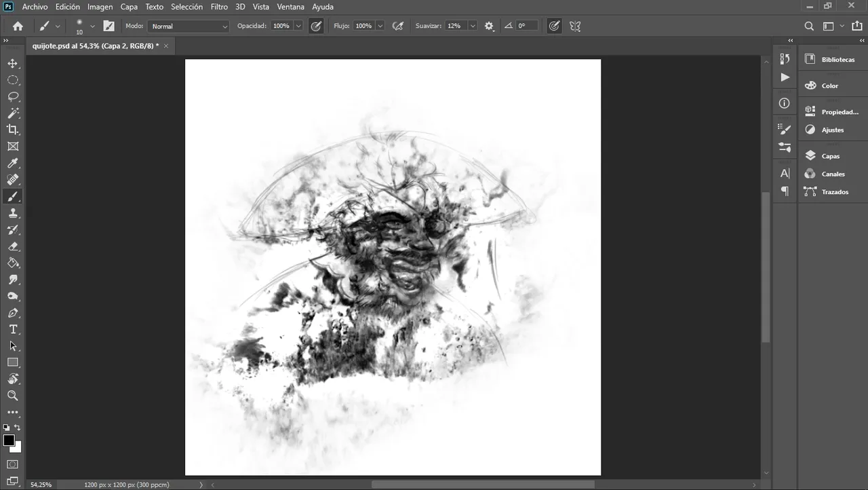Image resolution: width=868 pixels, height=490 pixels.
Task: Open the Edit Toolbar three-dots menu
Action: click(13, 412)
